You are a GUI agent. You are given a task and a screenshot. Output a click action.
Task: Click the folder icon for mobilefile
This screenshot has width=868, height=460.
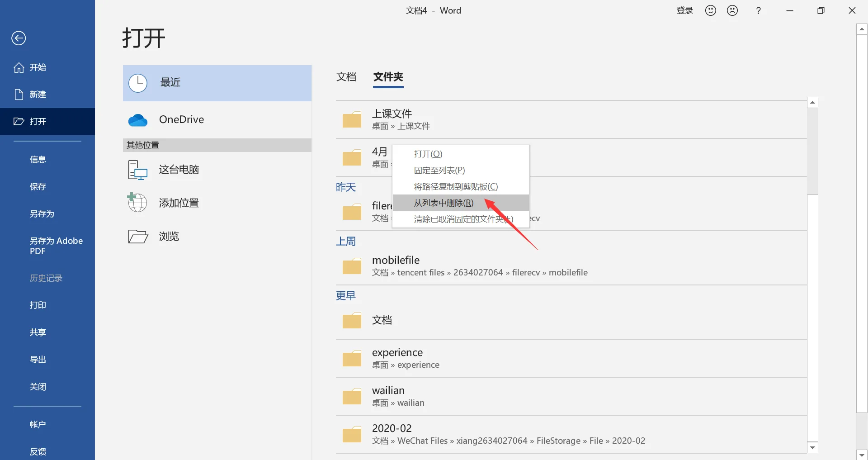(x=352, y=266)
